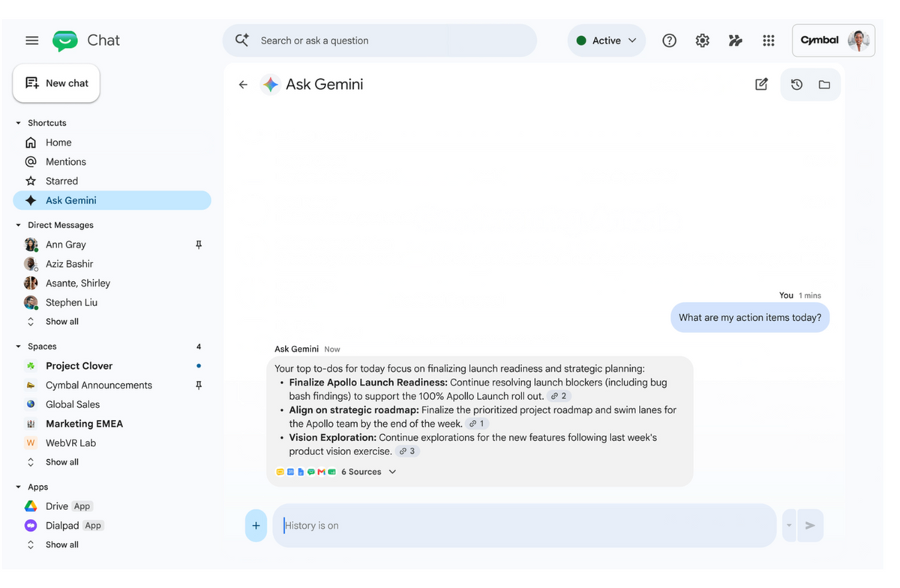Screen dimensions: 900x588
Task: Open the Help question mark icon
Action: [x=669, y=40]
